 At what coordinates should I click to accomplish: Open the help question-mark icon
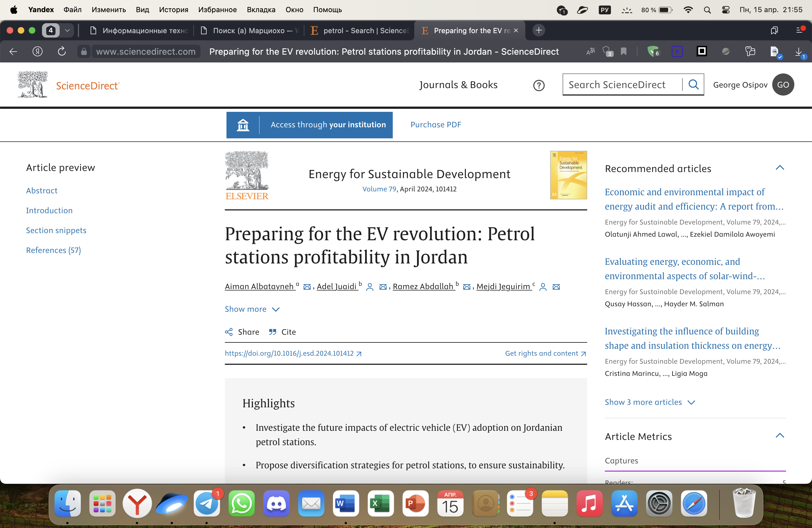(539, 85)
